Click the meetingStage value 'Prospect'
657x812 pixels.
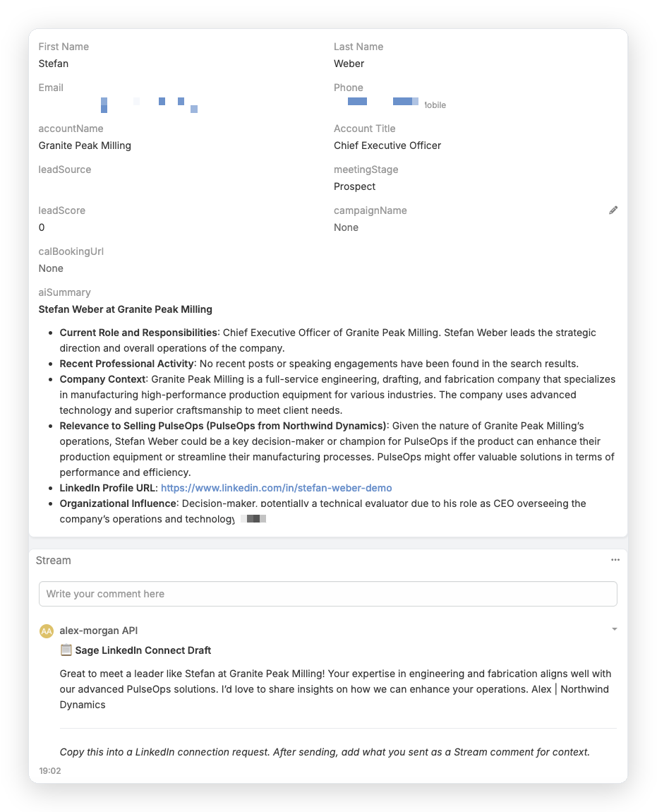pyautogui.click(x=355, y=186)
